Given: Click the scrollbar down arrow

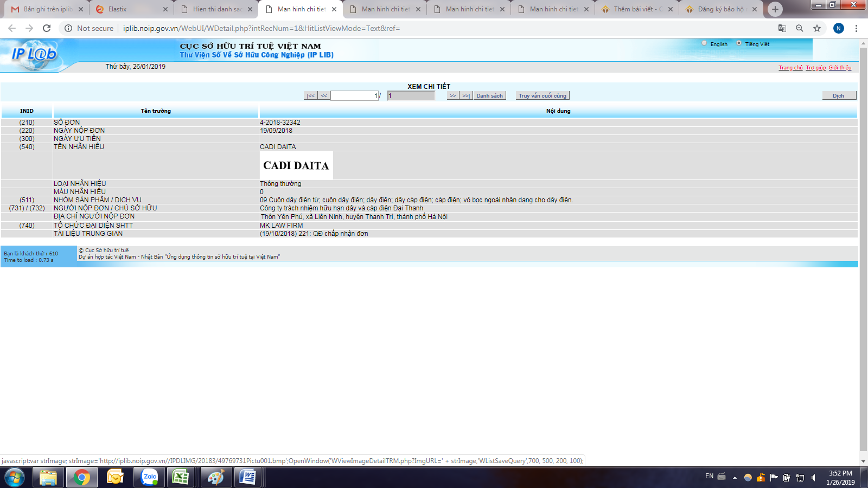Looking at the screenshot, I should (863, 461).
